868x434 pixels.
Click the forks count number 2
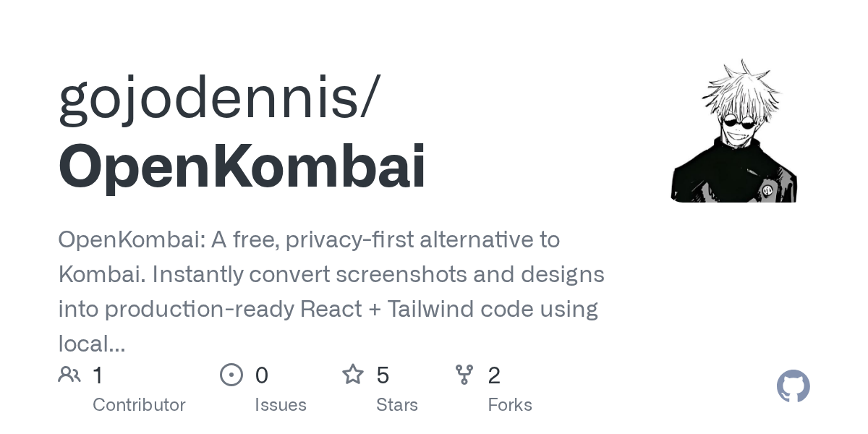[x=494, y=375]
